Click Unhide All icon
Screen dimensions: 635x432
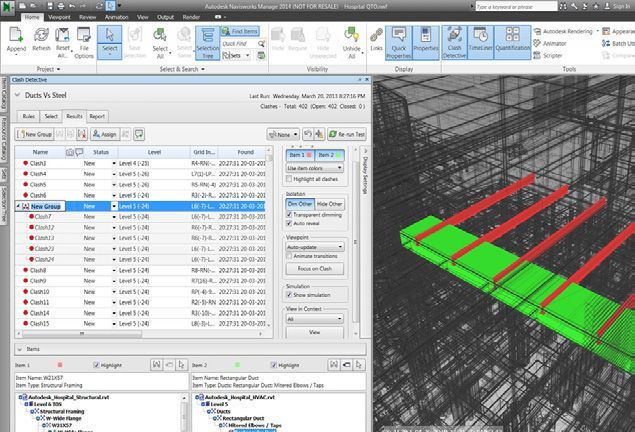(x=352, y=43)
